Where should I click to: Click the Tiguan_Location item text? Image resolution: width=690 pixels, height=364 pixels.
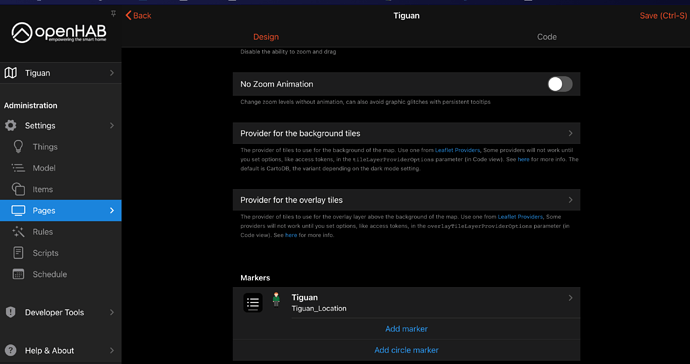(319, 309)
